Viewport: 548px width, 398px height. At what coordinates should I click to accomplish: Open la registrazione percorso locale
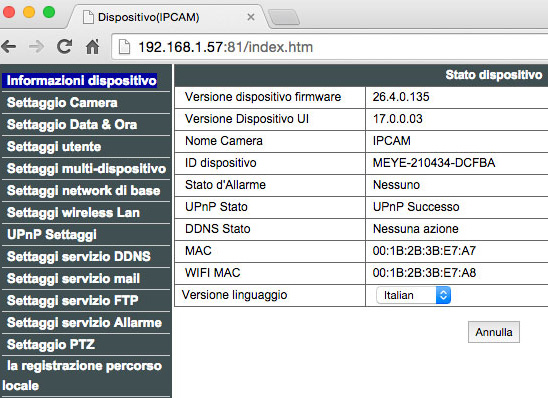82,376
